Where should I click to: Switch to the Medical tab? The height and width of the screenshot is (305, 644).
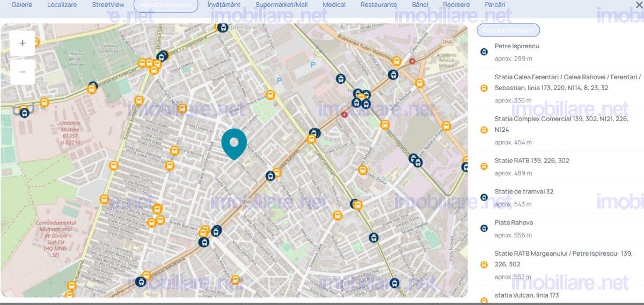point(334,5)
